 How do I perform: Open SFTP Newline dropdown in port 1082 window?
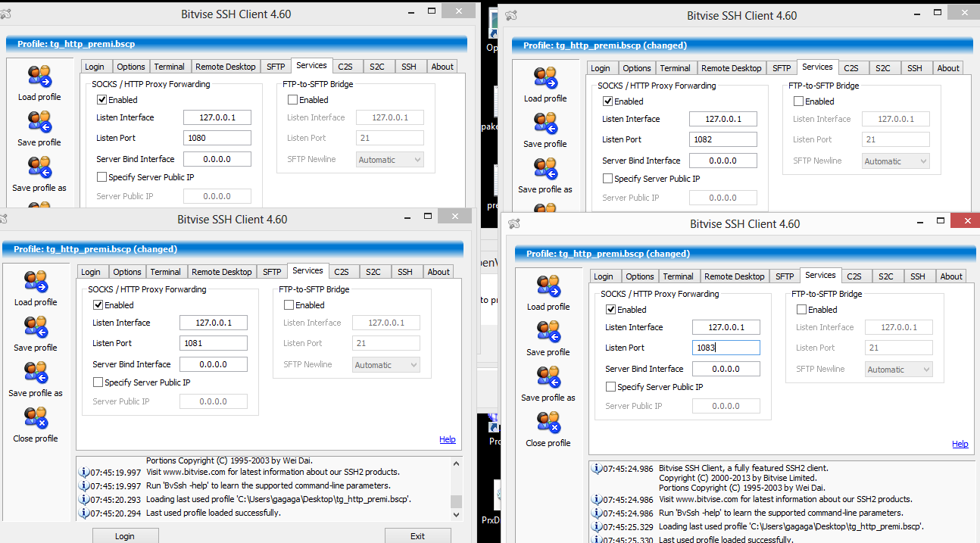click(x=896, y=161)
